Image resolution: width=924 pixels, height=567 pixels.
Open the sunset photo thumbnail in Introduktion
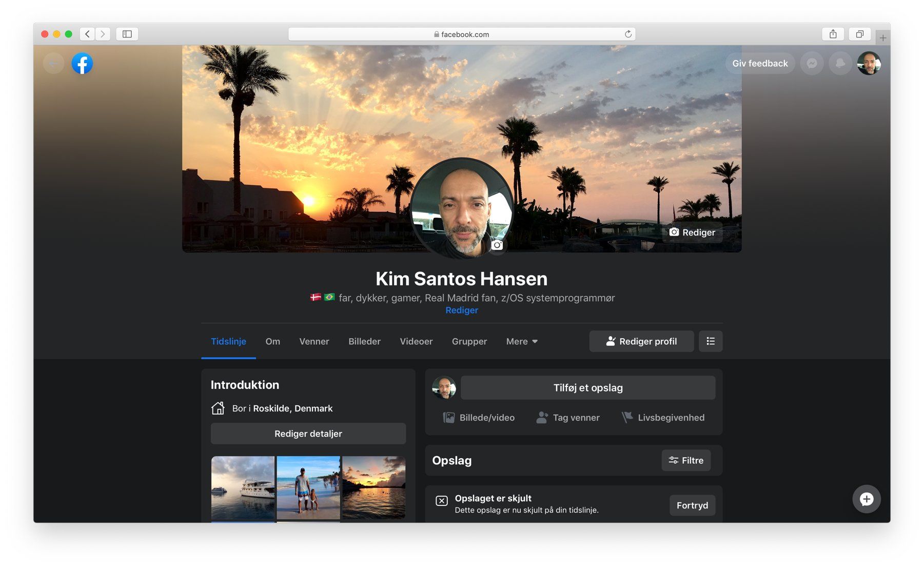373,488
